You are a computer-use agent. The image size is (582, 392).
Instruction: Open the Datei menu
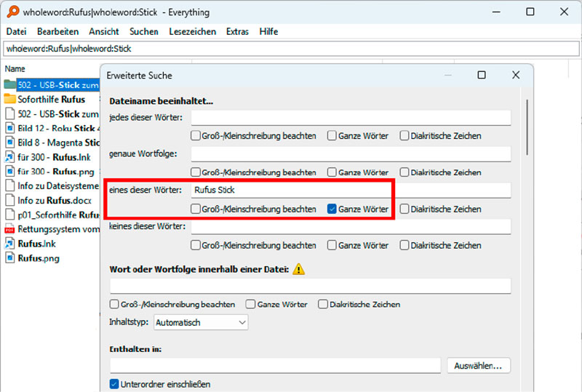[16, 31]
